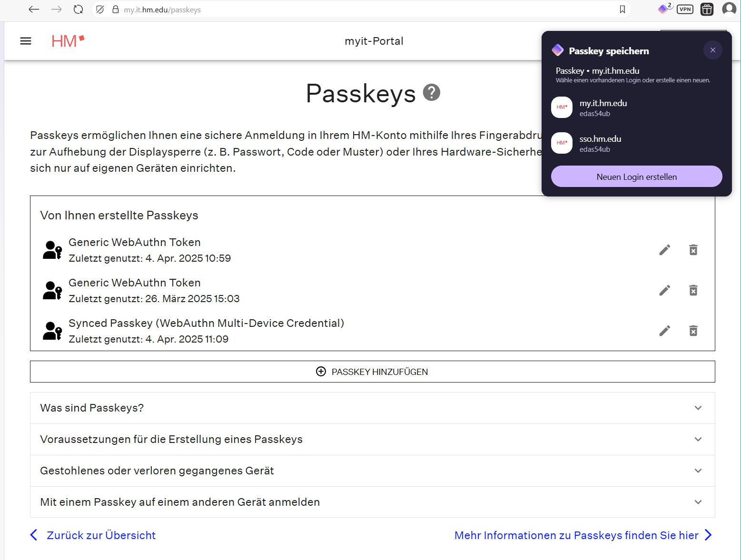Edit the token last used 26. März
This screenshot has height=560, width=741.
[x=665, y=290]
